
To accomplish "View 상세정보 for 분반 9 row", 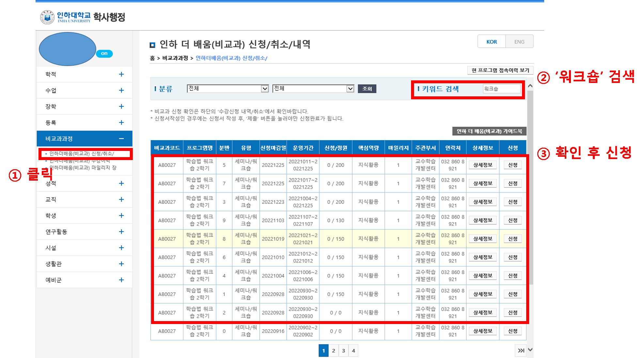I will point(483,220).
